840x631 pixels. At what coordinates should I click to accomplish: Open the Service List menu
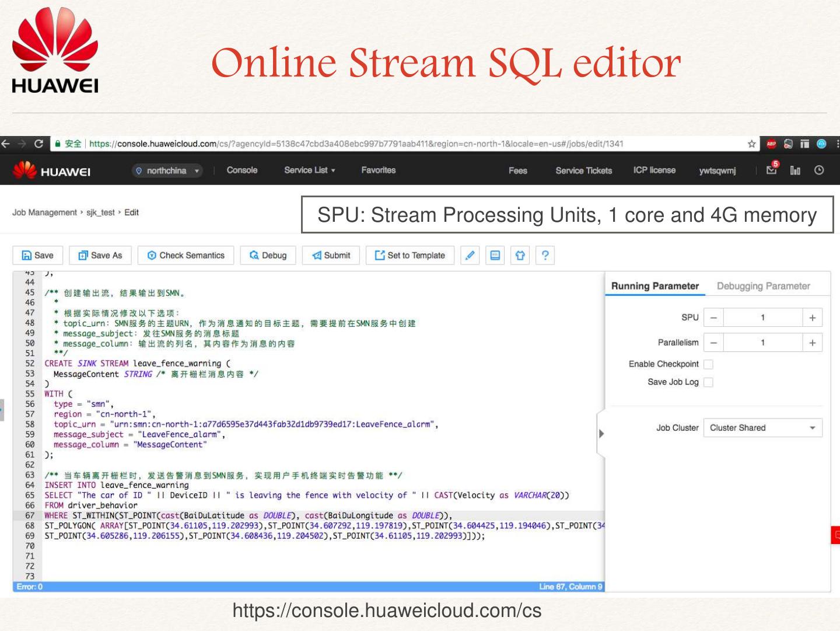coord(309,170)
